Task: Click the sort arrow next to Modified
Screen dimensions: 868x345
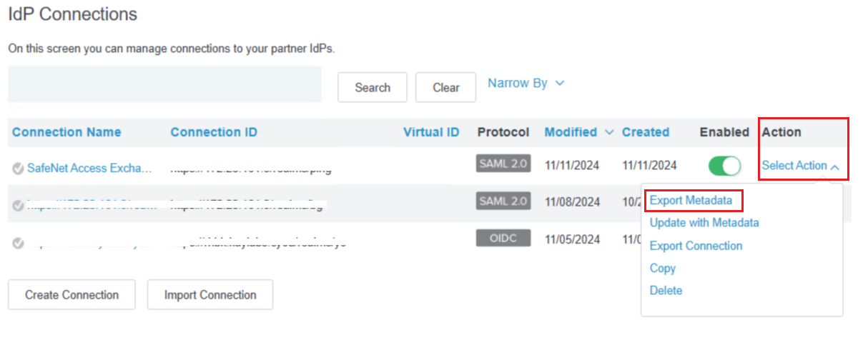Action: click(x=609, y=132)
